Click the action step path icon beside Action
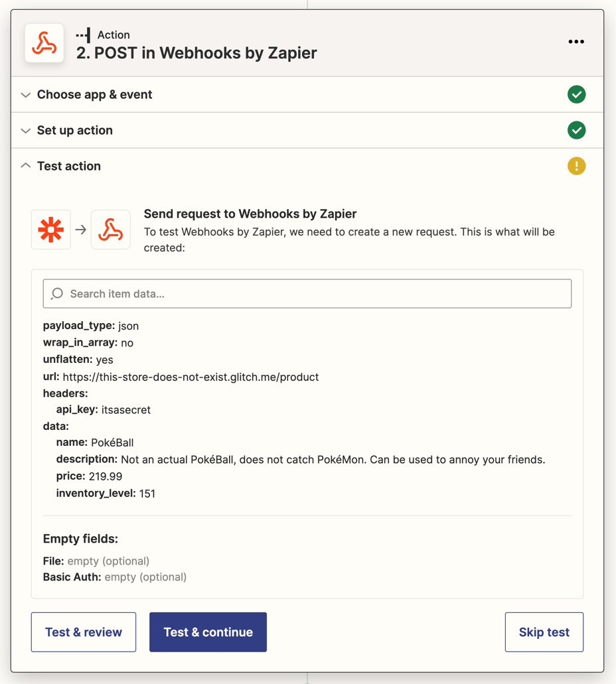Screen dimensions: 616x684 coord(83,35)
